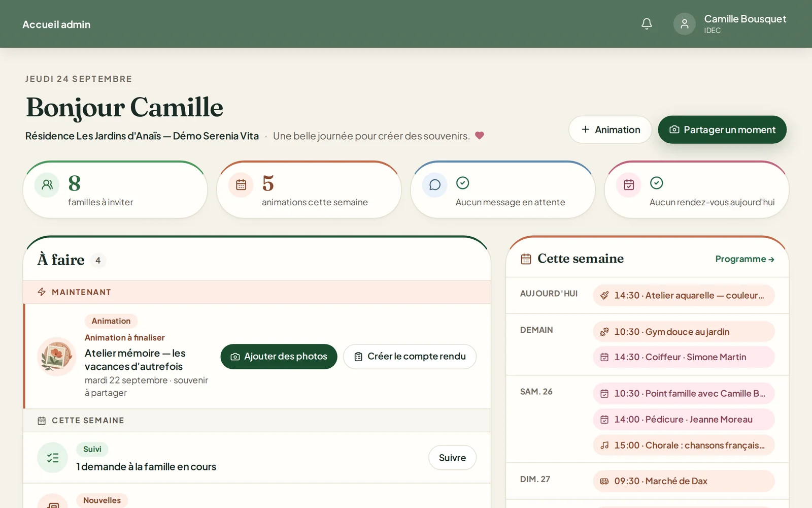Click the 'Suivi' tag label
812x508 pixels.
click(x=92, y=449)
